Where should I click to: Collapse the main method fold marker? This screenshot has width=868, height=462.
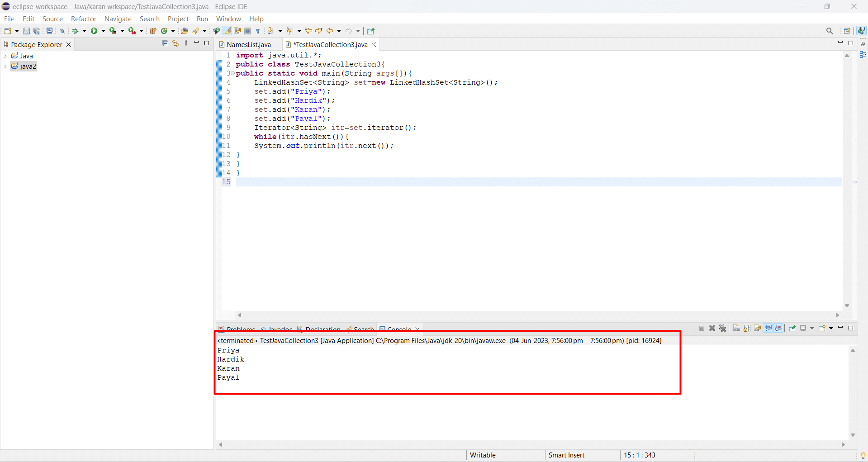pyautogui.click(x=232, y=73)
